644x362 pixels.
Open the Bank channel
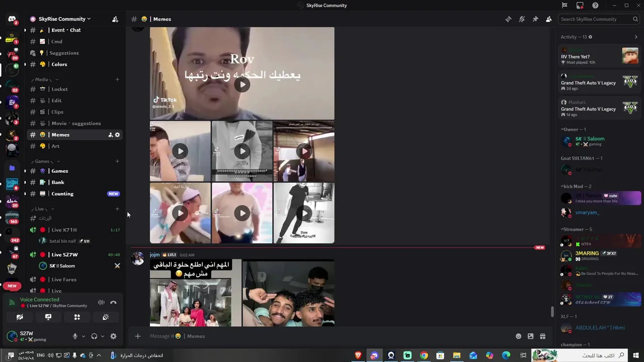tap(75, 183)
